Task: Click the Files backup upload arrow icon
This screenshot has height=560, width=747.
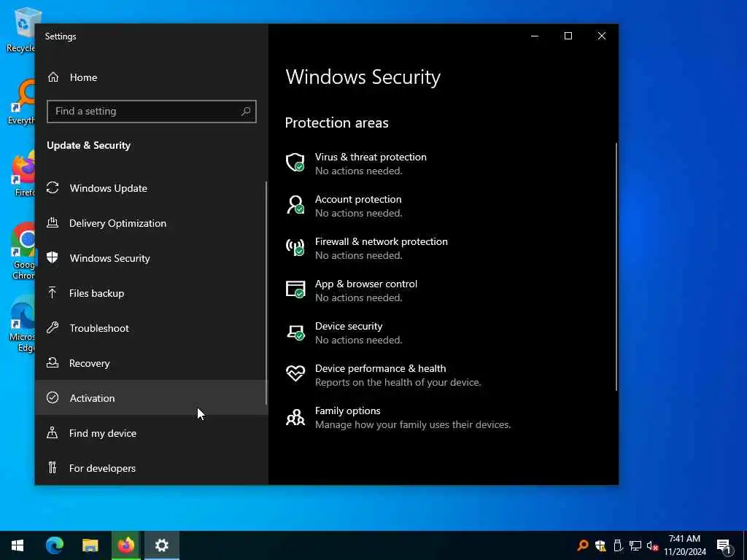Action: click(53, 293)
